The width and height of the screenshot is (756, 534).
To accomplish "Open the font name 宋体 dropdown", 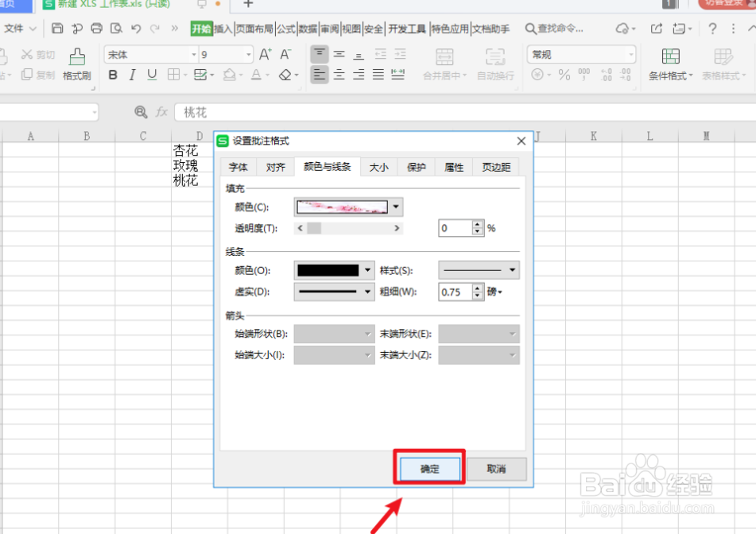I will click(194, 55).
